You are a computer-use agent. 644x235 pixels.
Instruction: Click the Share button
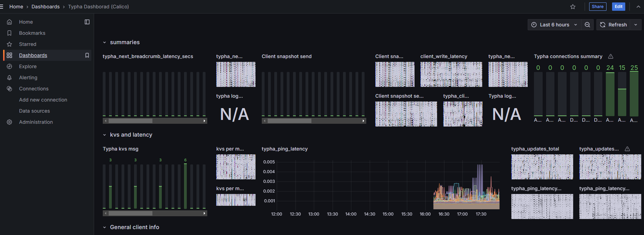pyautogui.click(x=597, y=7)
